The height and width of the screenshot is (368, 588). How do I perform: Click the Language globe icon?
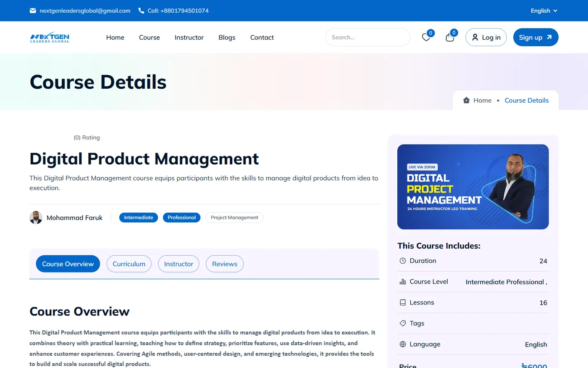click(x=403, y=344)
